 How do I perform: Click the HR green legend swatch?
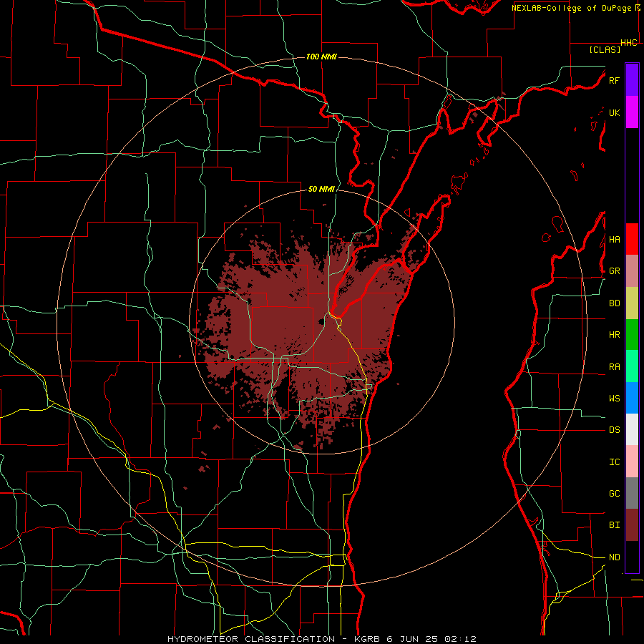(632, 334)
